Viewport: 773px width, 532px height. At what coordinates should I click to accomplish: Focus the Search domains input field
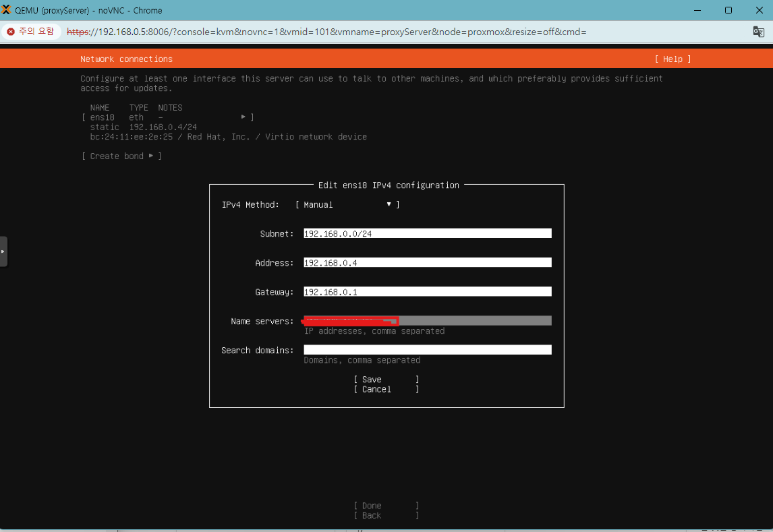[428, 350]
